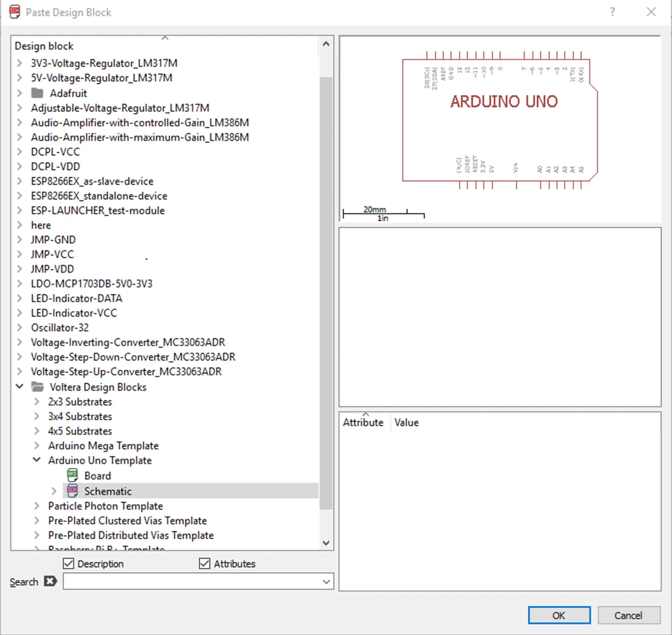Expand the Particle Photon Template node
Viewport: 672px width, 635px height.
37,506
